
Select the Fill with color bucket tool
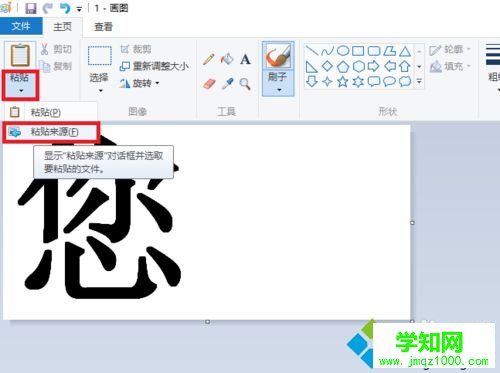click(227, 59)
